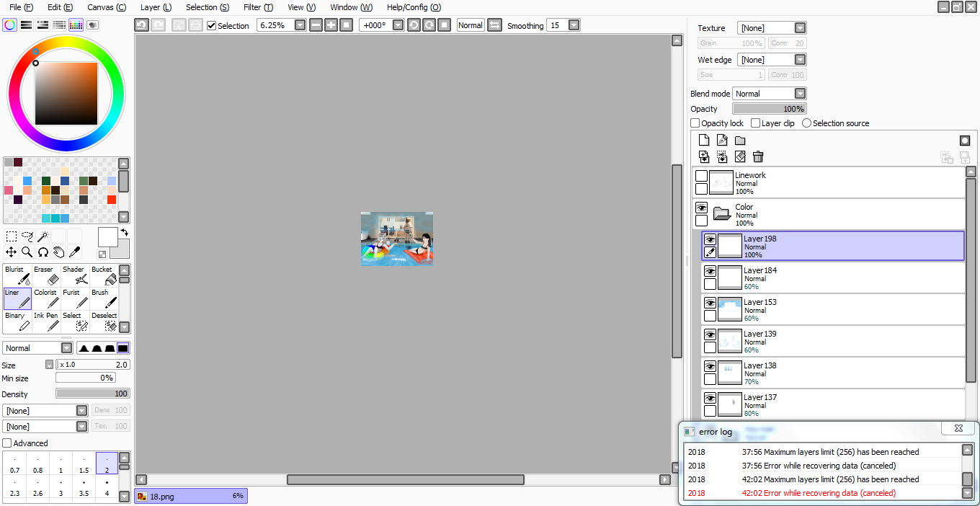Clear the current layer
980x506 pixels.
pos(740,156)
